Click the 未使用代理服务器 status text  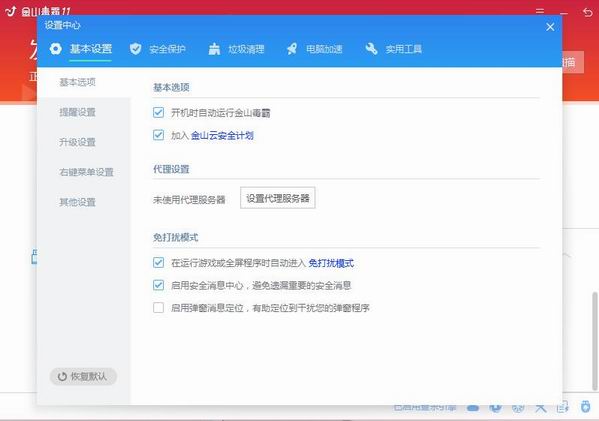click(x=189, y=200)
